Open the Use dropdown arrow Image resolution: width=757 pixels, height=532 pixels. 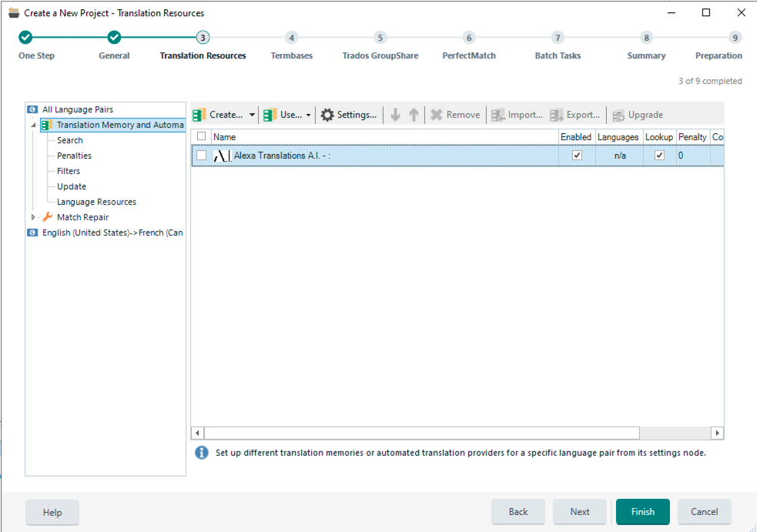tap(309, 115)
